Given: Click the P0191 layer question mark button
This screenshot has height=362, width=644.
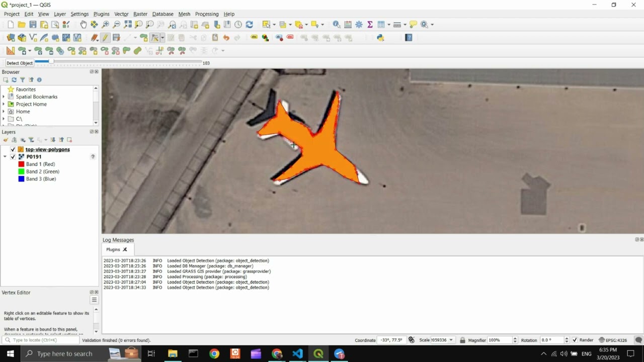Looking at the screenshot, I should [x=93, y=157].
